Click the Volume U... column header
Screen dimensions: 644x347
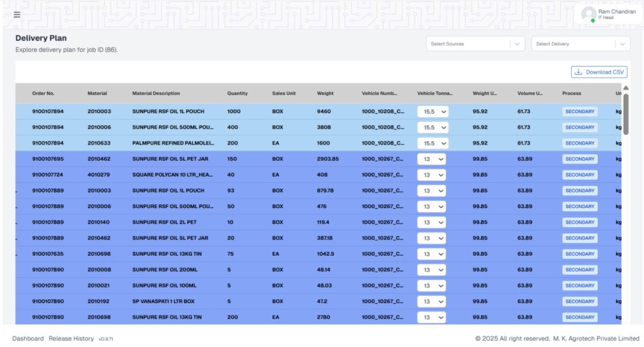530,93
